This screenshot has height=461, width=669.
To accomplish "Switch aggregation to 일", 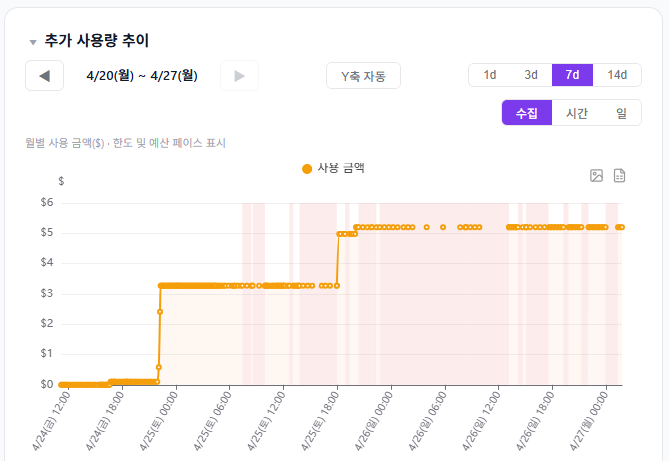I will [621, 113].
